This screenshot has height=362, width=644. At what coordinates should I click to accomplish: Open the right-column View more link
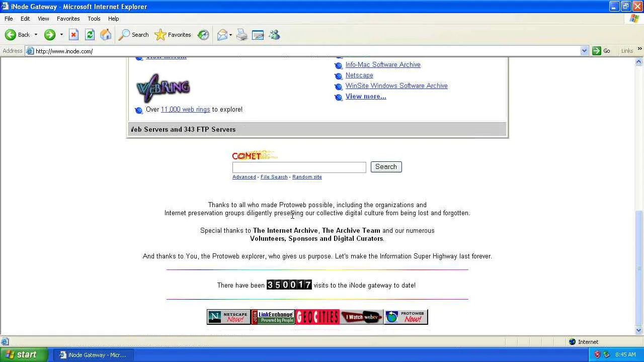(x=366, y=97)
